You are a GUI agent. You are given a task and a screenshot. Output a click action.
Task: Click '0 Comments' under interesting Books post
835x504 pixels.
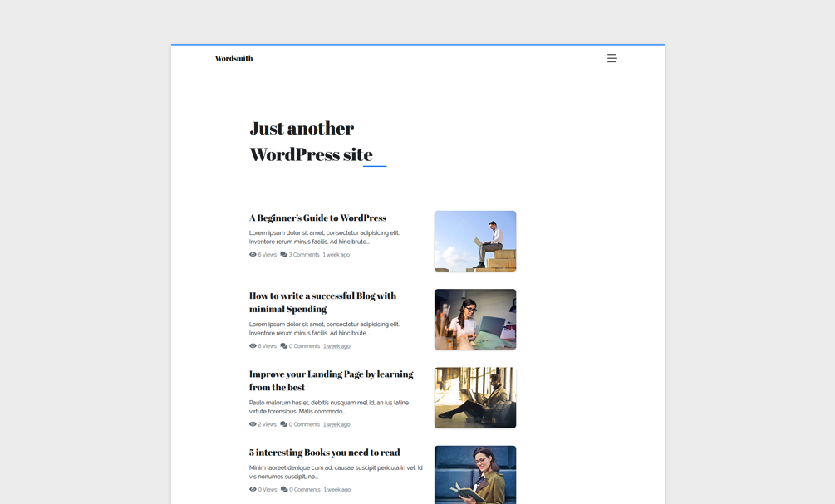(305, 489)
